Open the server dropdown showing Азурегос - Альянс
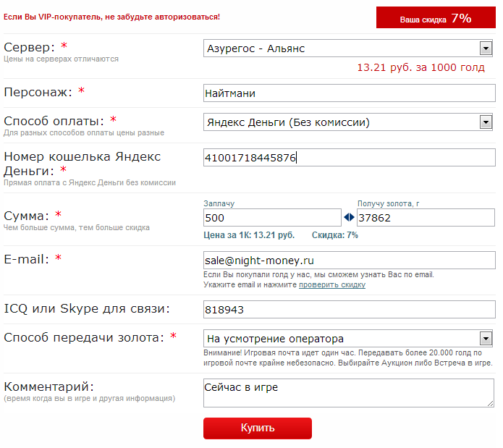 pyautogui.click(x=347, y=48)
